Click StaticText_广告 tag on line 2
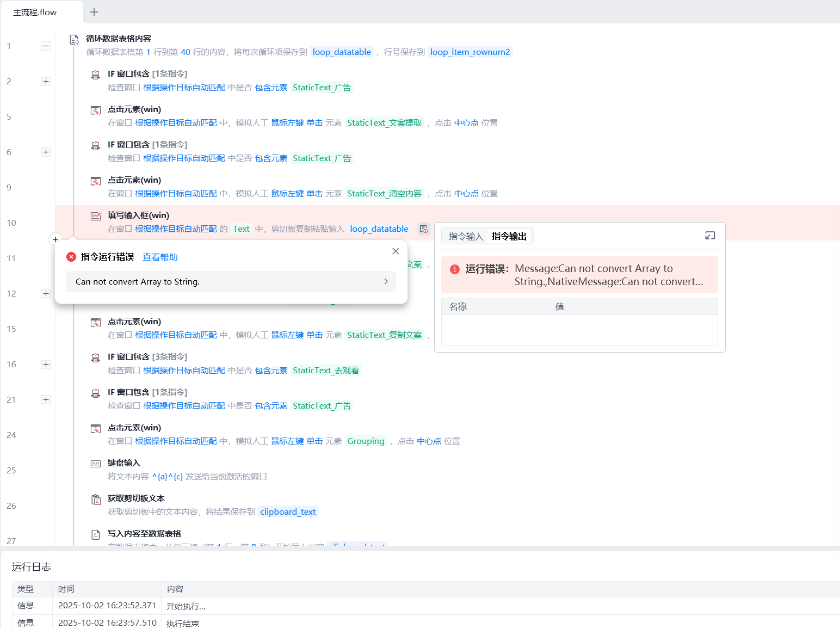This screenshot has width=840, height=629. (x=322, y=88)
